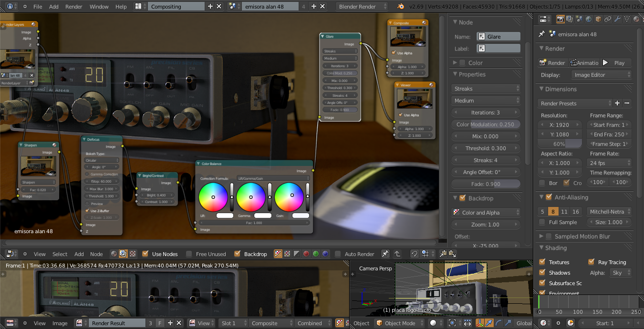Toggle the Free Unused checkbox
The width and height of the screenshot is (644, 329).
click(x=189, y=254)
